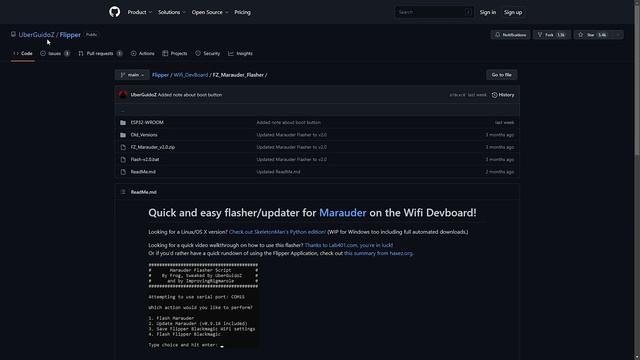Open the ESP32-WROOM folder
Screen dimensions: 640x360
[x=147, y=122]
